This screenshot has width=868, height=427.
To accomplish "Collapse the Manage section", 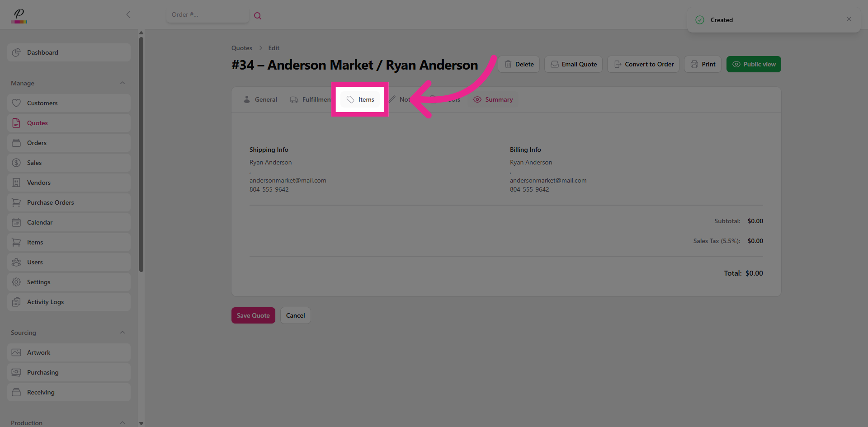I will [123, 83].
